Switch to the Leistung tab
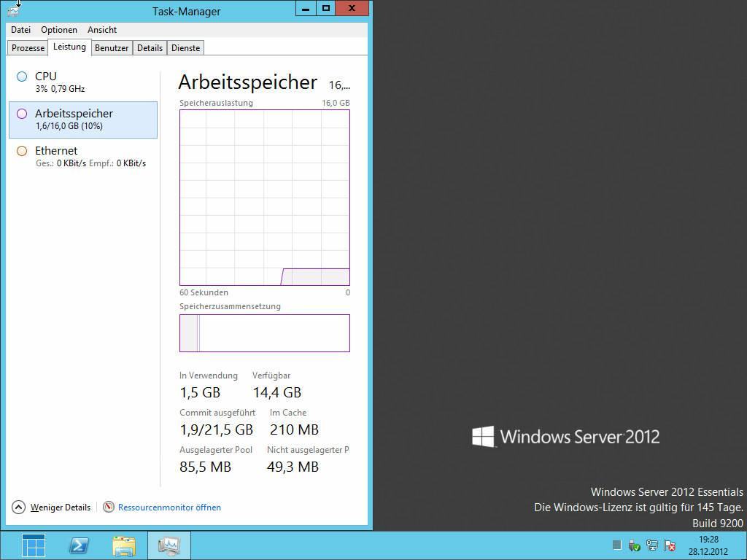 69,47
